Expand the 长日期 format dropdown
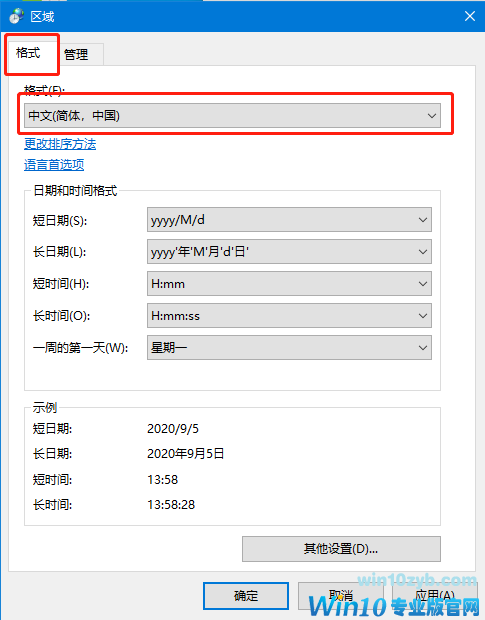Image resolution: width=485 pixels, height=620 pixels. point(289,251)
